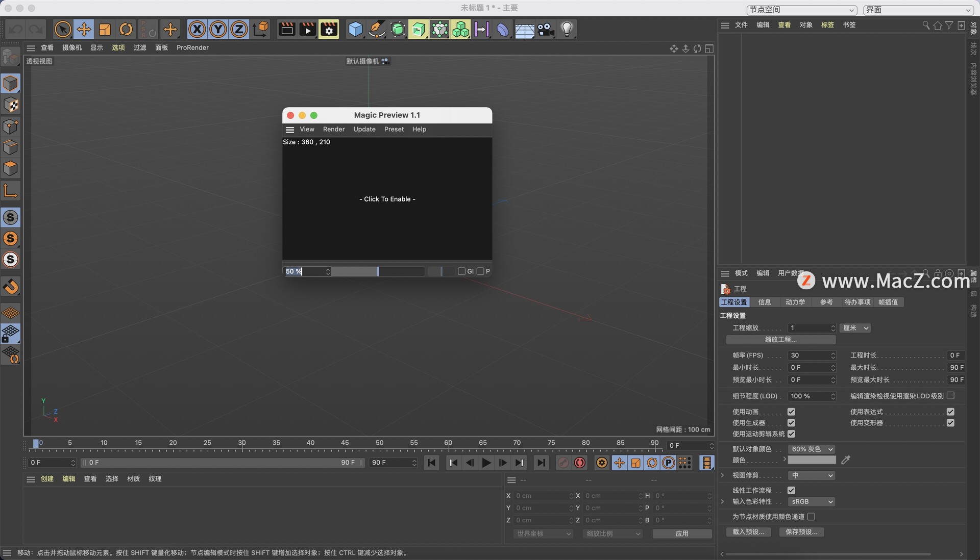Render the active view
980x560 pixels.
(287, 29)
